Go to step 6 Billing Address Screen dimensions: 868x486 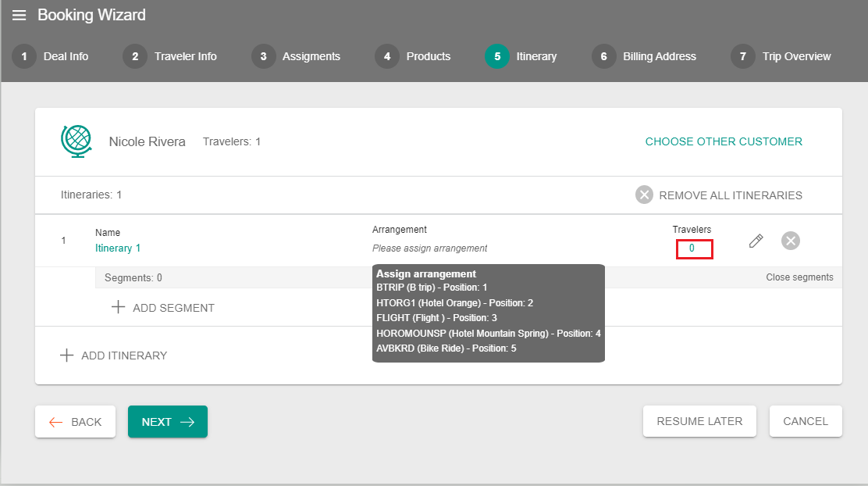click(644, 56)
